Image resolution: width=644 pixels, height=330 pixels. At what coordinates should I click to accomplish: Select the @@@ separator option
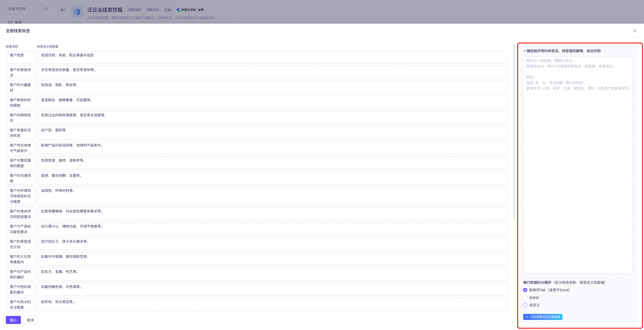tap(525, 298)
